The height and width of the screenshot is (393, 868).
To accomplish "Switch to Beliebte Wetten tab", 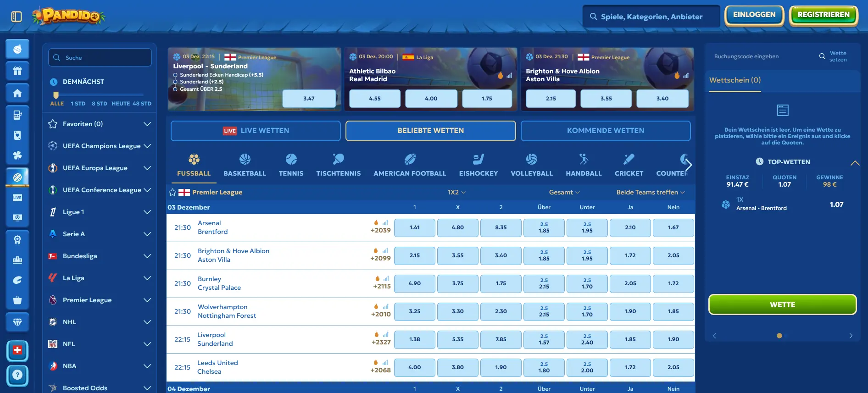I will point(431,131).
